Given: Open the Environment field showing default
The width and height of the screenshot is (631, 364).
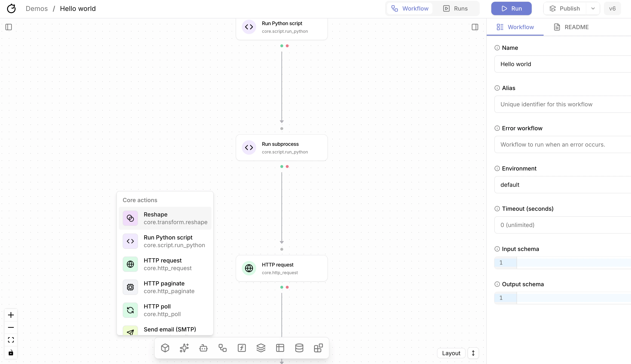Looking at the screenshot, I should click(x=563, y=185).
